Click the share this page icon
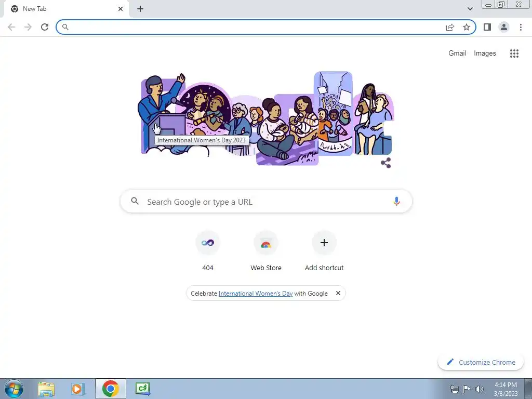Viewport: 532px width, 399px height. (450, 27)
